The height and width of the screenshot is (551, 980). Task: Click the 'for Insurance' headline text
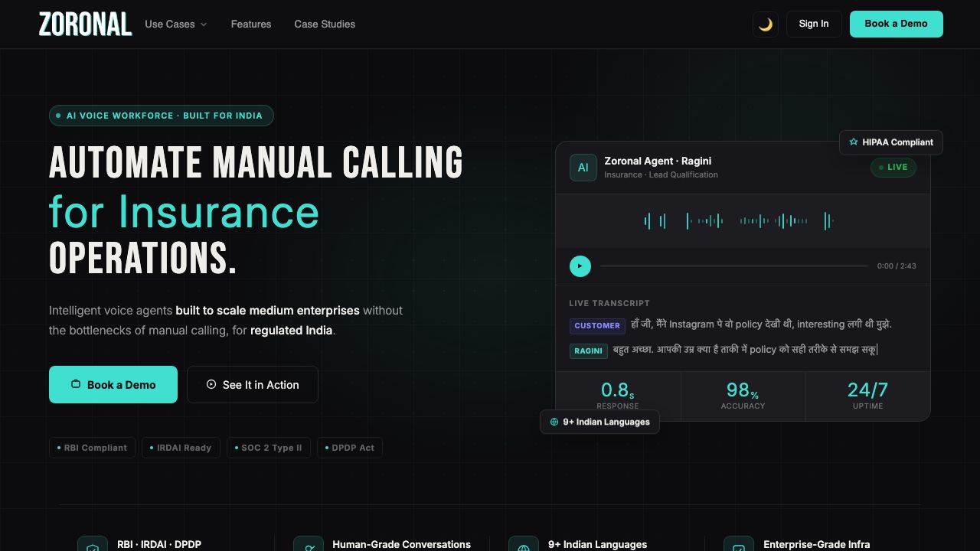[184, 211]
